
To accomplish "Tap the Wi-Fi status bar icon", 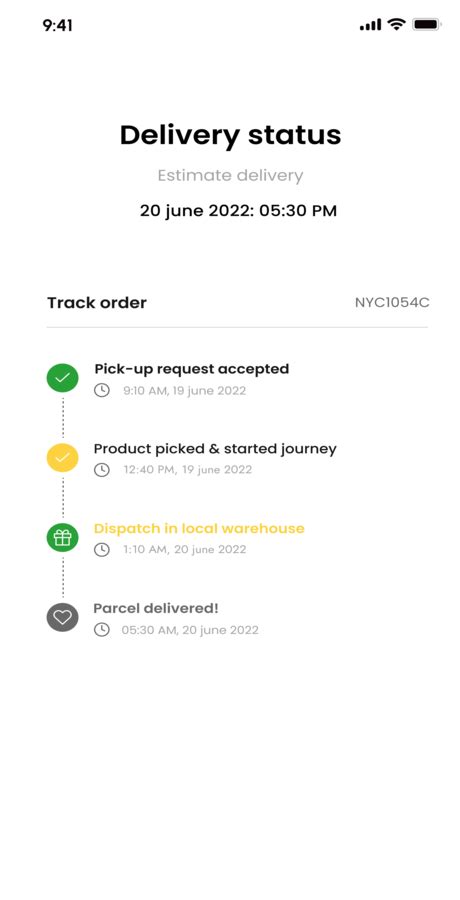I will [x=396, y=25].
